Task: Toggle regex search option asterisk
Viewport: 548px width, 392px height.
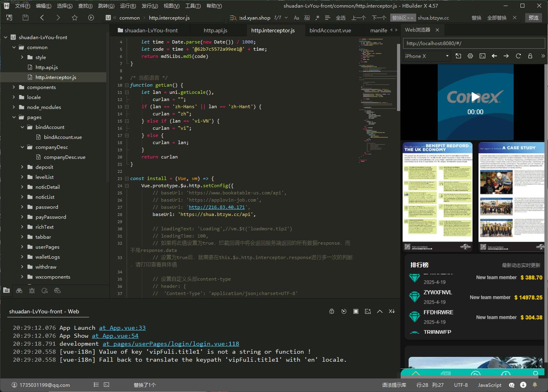Action: click(x=317, y=18)
